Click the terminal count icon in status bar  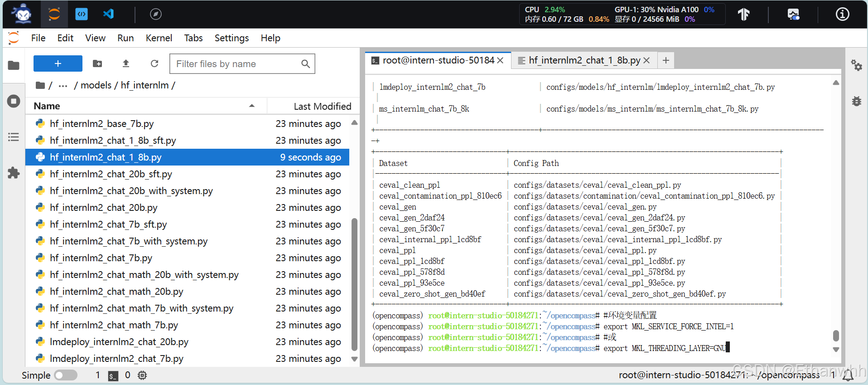pos(113,375)
